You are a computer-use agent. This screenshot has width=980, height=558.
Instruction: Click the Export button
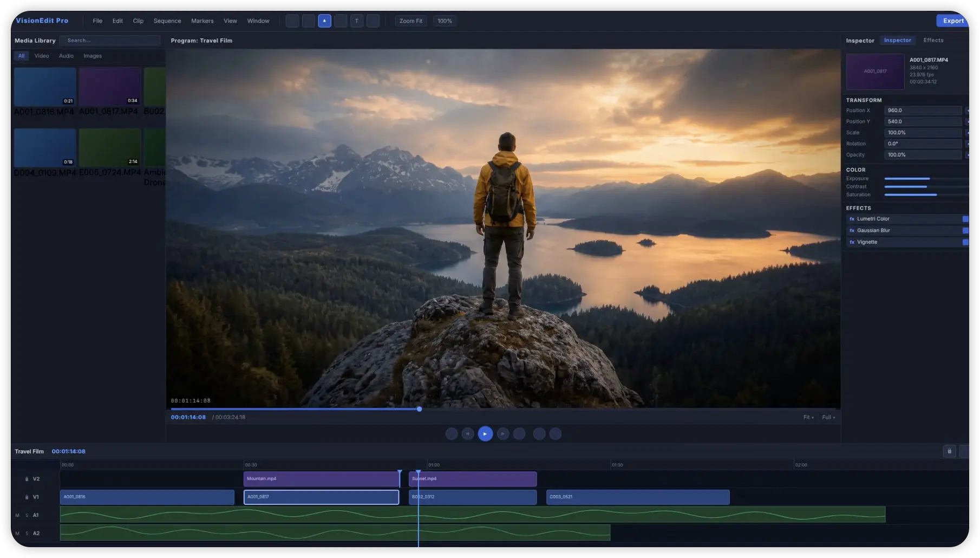click(x=953, y=21)
